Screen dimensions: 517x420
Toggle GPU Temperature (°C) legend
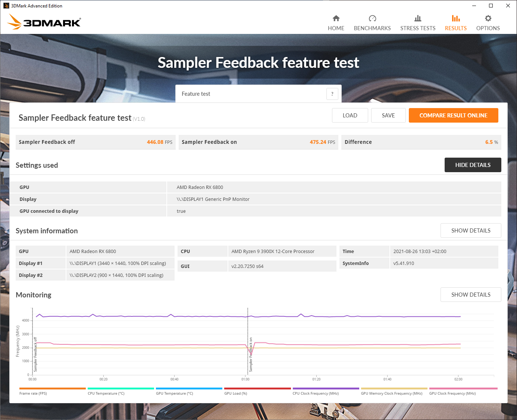[189, 391]
